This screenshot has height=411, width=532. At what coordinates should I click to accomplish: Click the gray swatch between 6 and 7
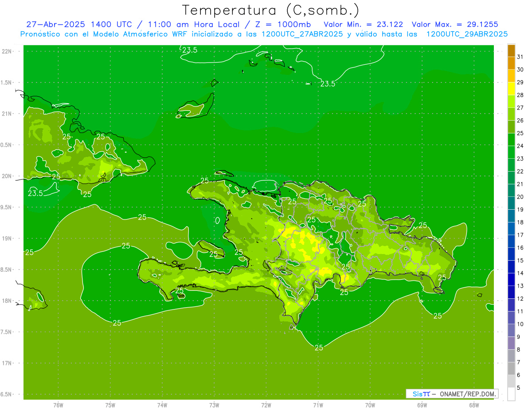click(511, 368)
